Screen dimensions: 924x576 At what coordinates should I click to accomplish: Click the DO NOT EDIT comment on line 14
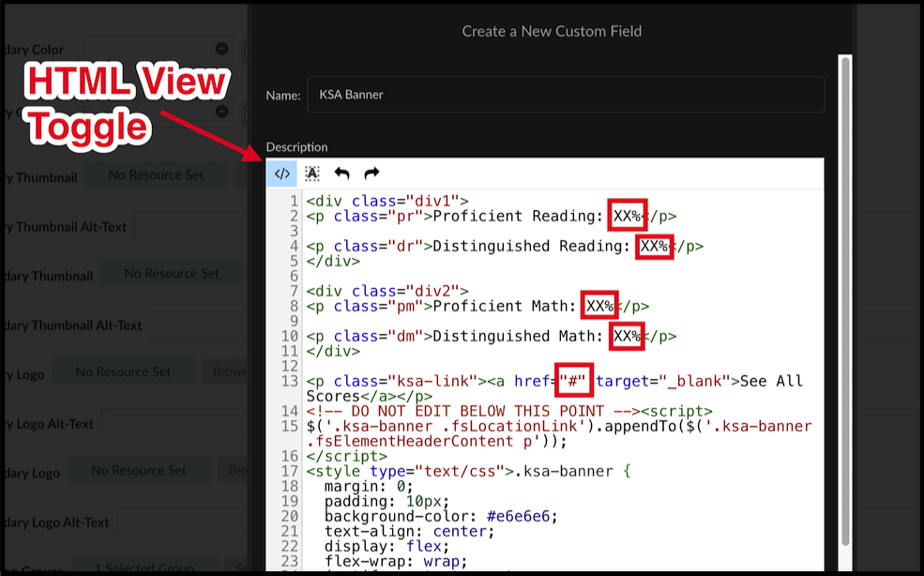click(473, 412)
